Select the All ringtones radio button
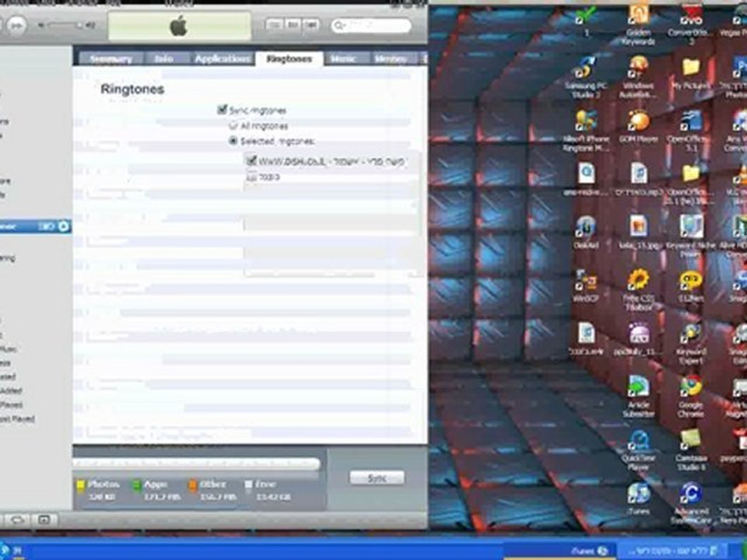 tap(233, 126)
